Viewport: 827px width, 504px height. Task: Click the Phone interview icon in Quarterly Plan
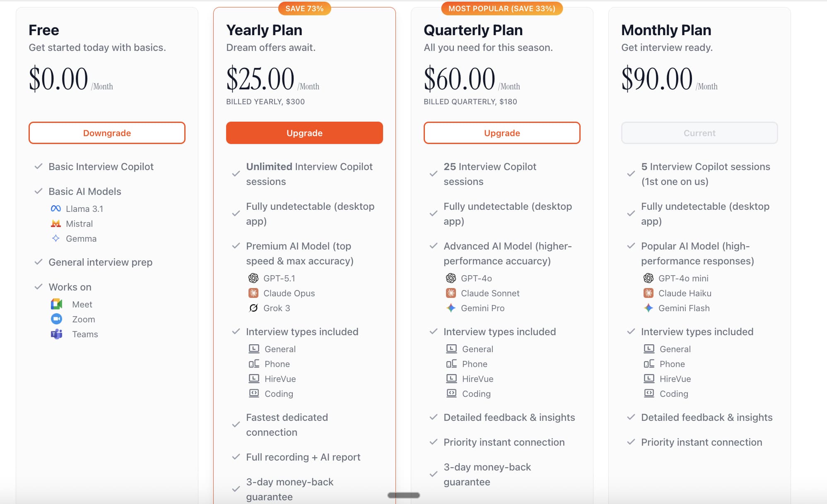[451, 364]
